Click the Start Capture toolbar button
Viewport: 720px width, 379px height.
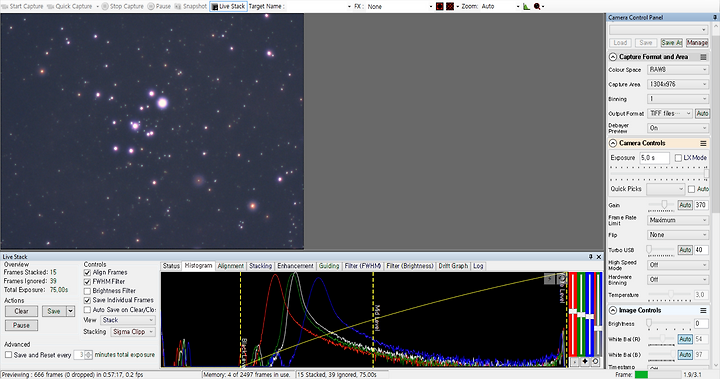tap(22, 6)
